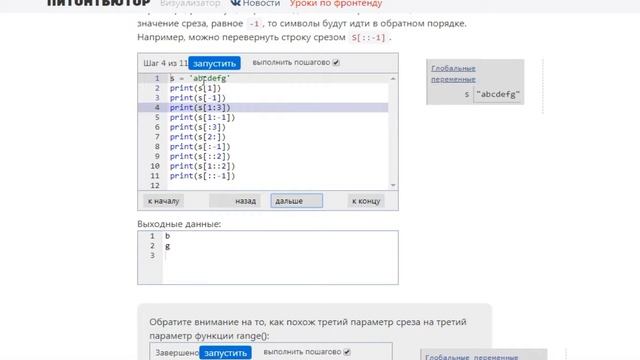640x360 pixels.
Task: Click the s variable value "abcdefg"
Action: click(498, 94)
